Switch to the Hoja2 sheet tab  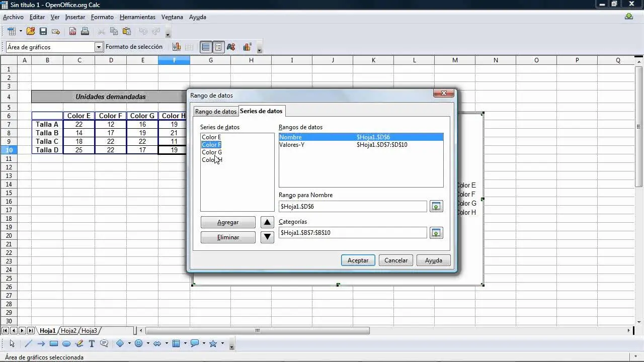[69, 331]
